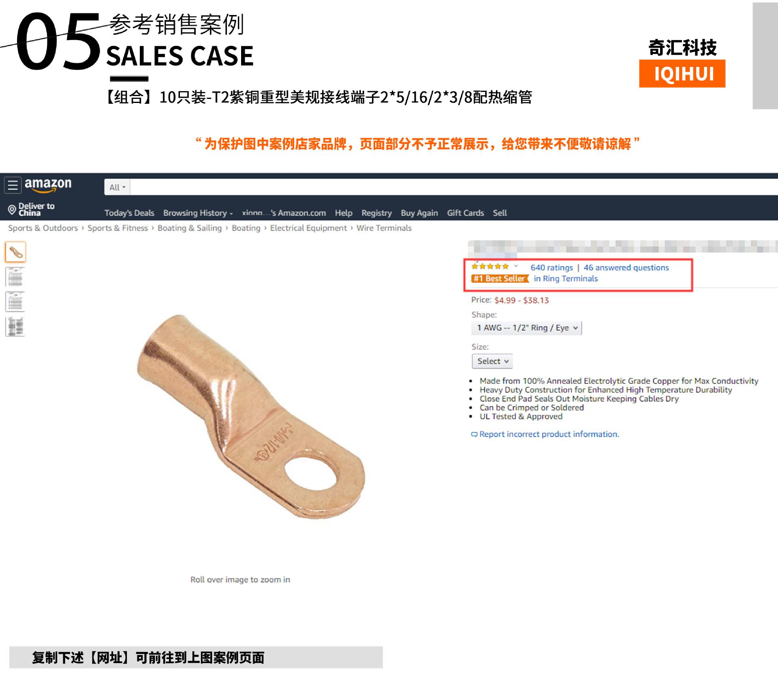Open the Amazon hamburger menu icon

pos(13,185)
